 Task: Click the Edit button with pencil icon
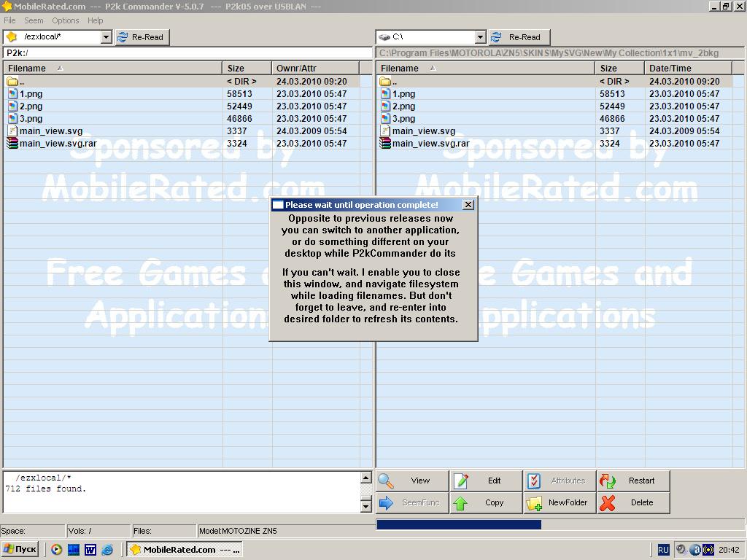click(x=486, y=481)
